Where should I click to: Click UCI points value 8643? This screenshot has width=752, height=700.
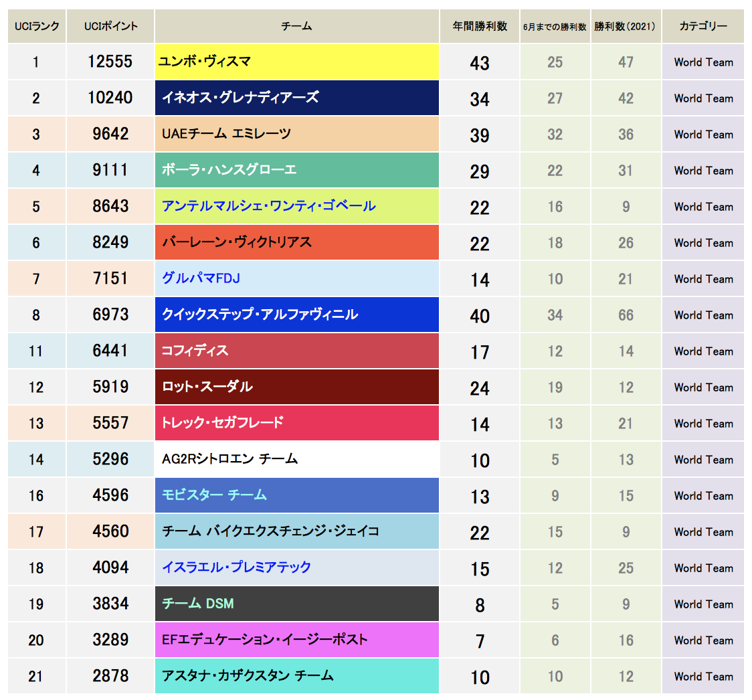pos(111,206)
